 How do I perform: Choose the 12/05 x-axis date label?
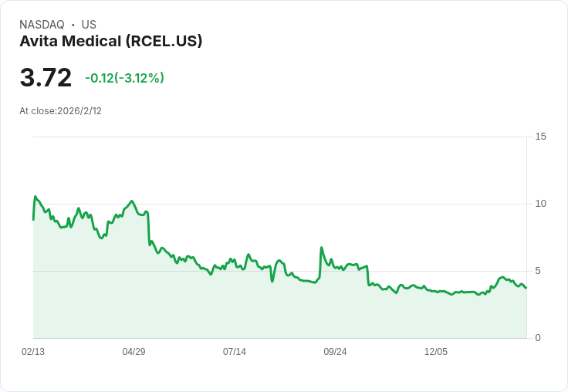tap(436, 352)
